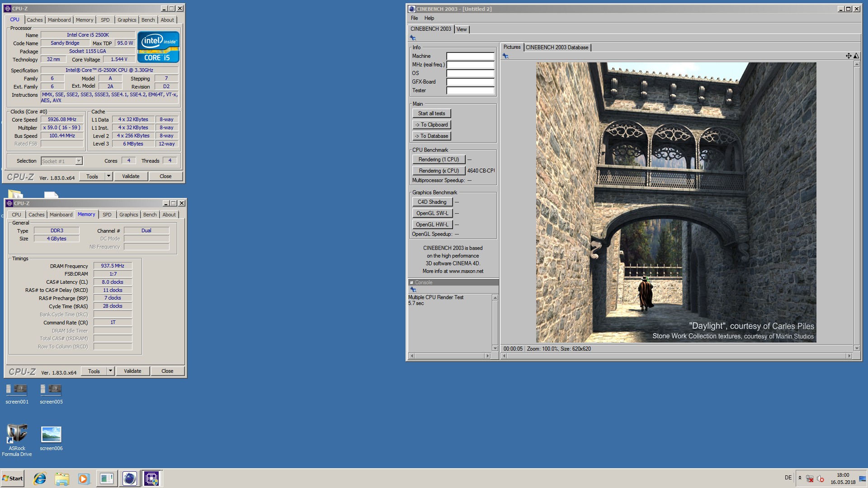The image size is (868, 488).
Task: Click the Tester input field
Action: tap(470, 90)
